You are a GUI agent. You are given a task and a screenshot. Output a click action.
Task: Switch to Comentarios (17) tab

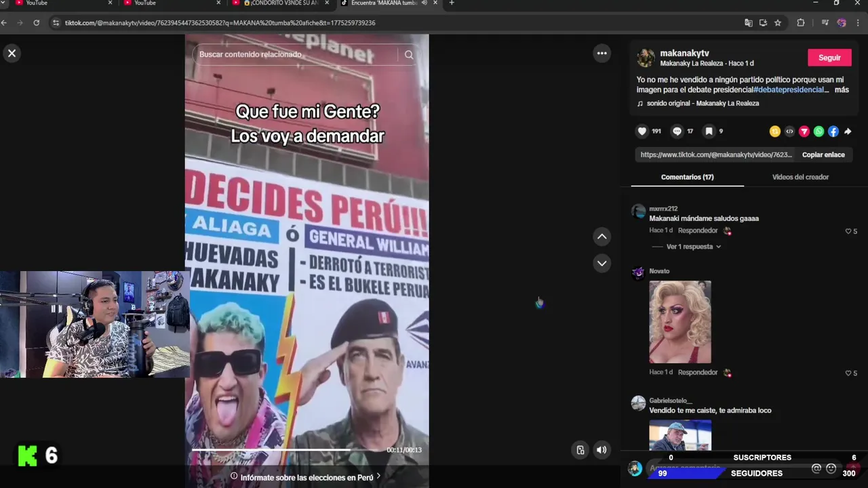pyautogui.click(x=687, y=177)
